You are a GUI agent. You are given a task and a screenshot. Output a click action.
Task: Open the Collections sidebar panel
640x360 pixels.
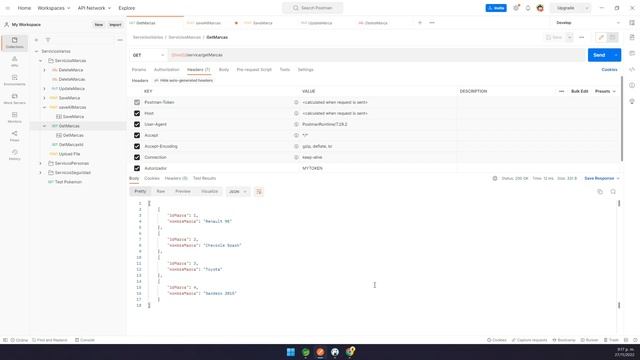coord(15,42)
